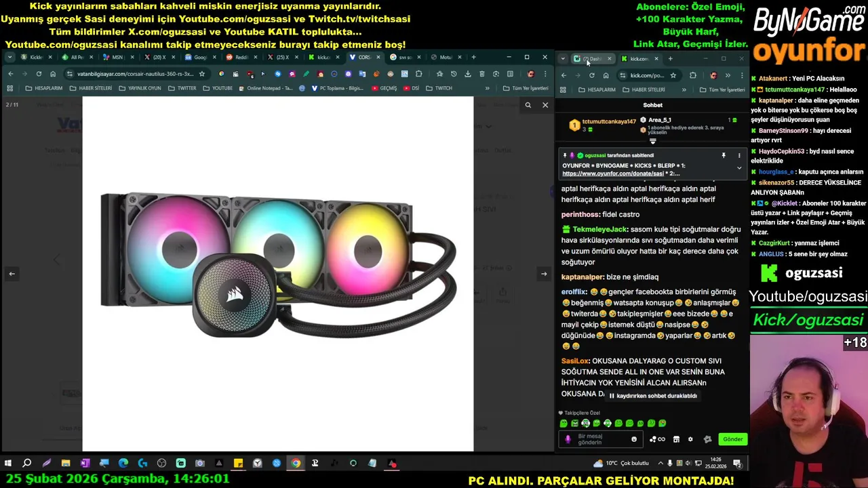Switch to Dashboard tab in Kick window
This screenshot has height=488, width=868.
pyautogui.click(x=592, y=59)
